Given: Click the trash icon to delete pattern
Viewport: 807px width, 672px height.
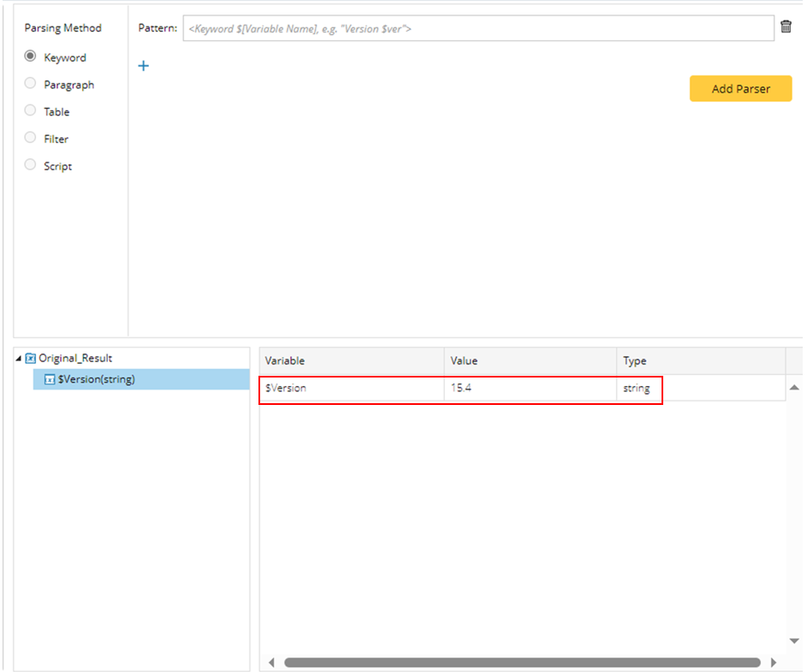Looking at the screenshot, I should [x=786, y=27].
